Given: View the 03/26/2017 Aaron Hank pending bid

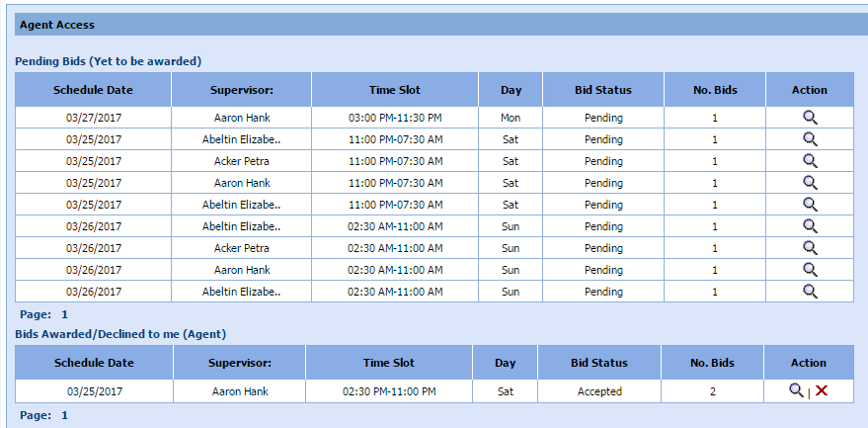Looking at the screenshot, I should [x=810, y=269].
